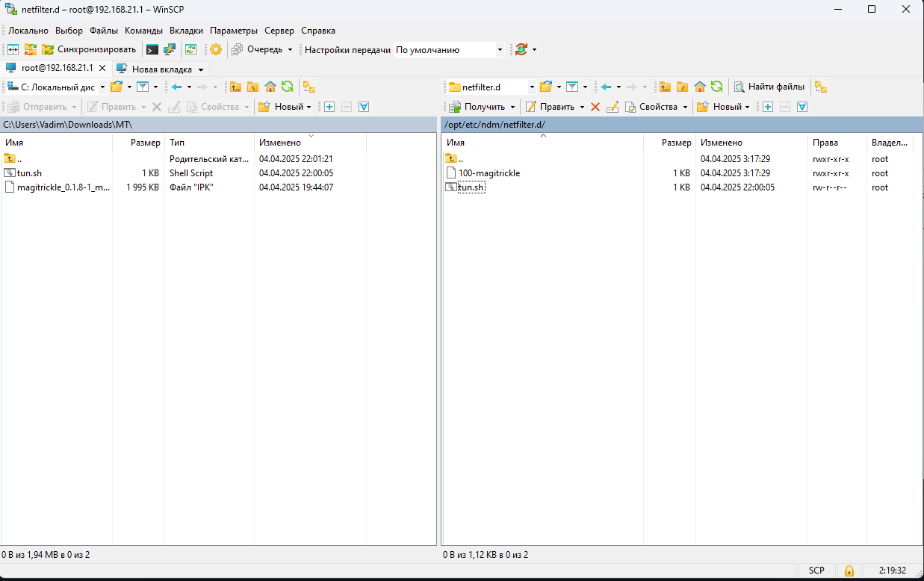
Task: Click Найти файлы button
Action: [x=770, y=87]
